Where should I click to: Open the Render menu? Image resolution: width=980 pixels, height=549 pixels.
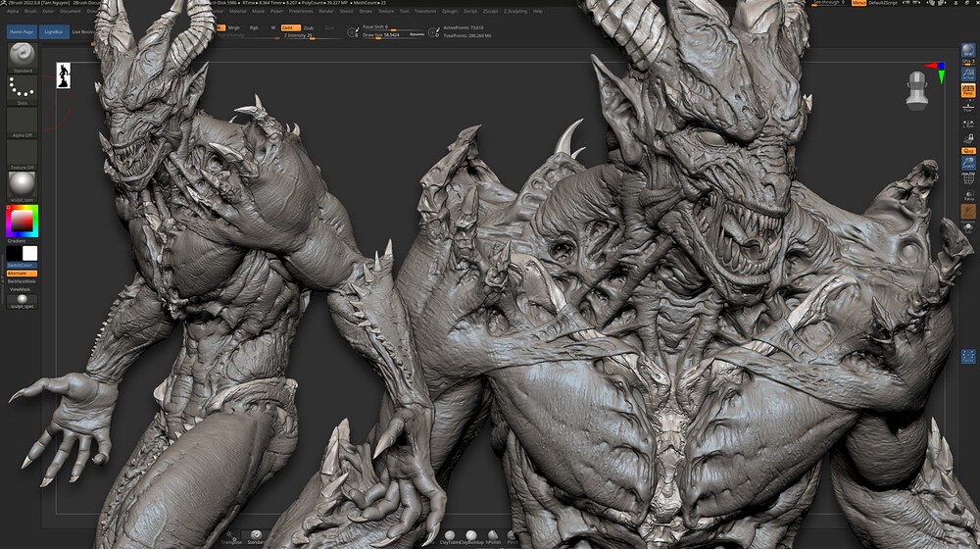[326, 11]
